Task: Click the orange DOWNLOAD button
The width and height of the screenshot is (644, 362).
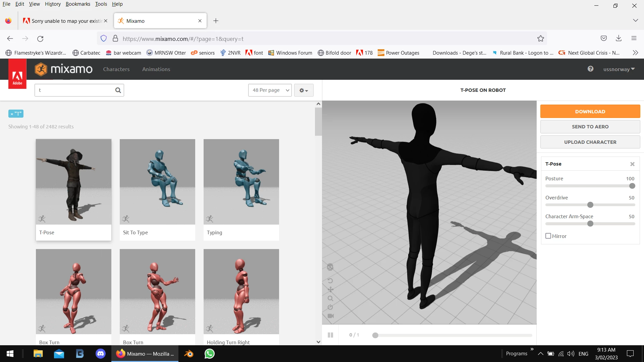Action: [x=590, y=111]
